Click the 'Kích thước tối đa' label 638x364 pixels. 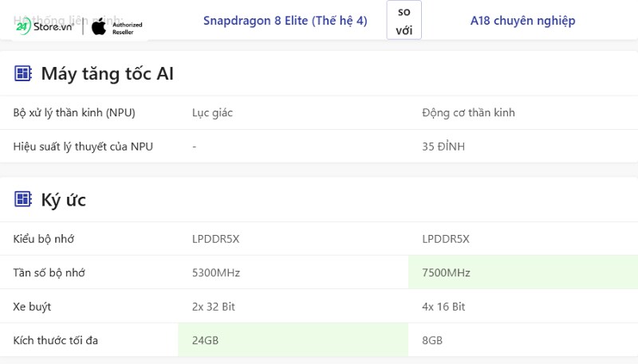(x=55, y=340)
